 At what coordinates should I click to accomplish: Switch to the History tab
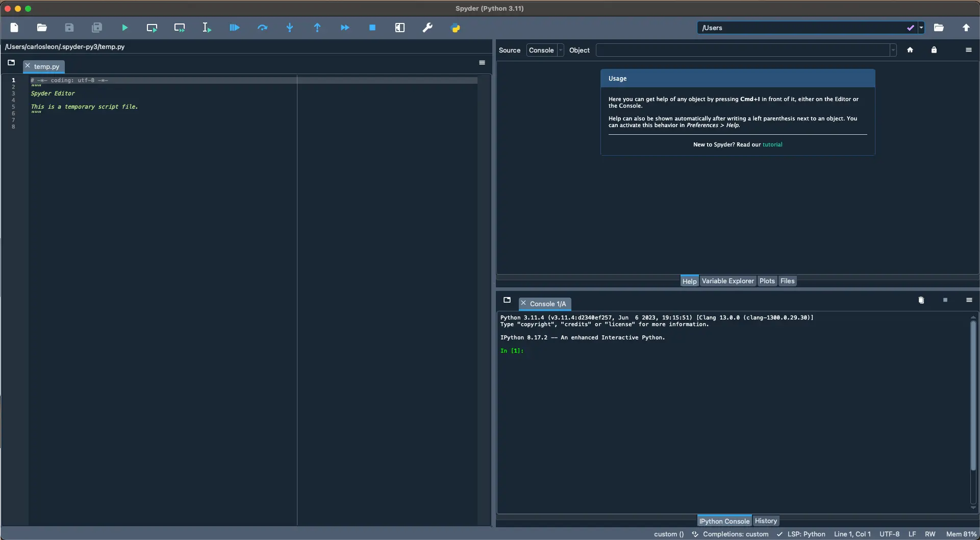(x=766, y=521)
